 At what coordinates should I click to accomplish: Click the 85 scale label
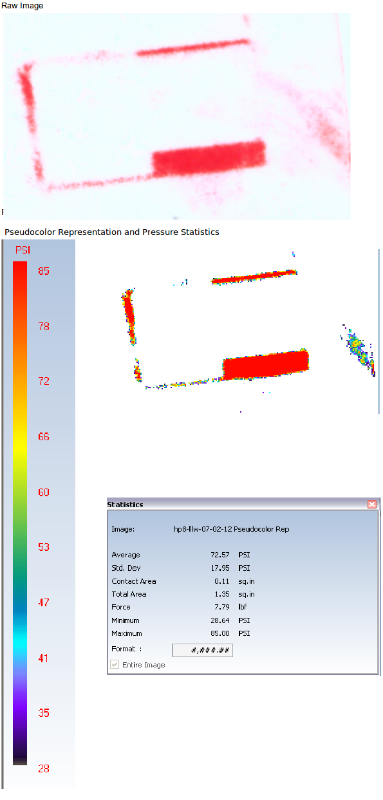[x=44, y=271]
